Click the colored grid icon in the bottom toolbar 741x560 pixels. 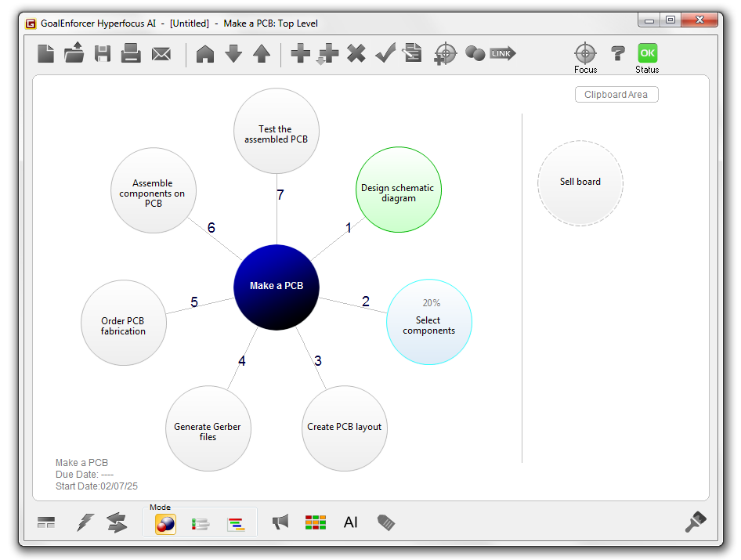click(x=316, y=522)
